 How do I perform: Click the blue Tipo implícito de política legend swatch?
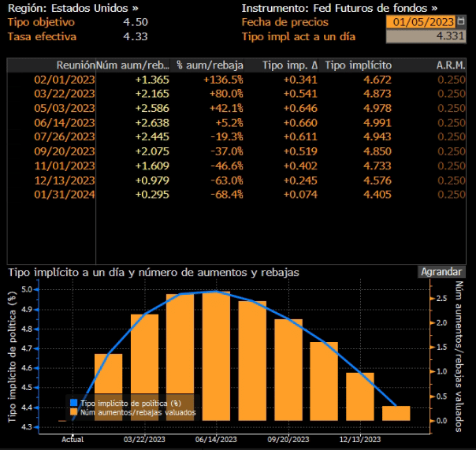point(74,403)
